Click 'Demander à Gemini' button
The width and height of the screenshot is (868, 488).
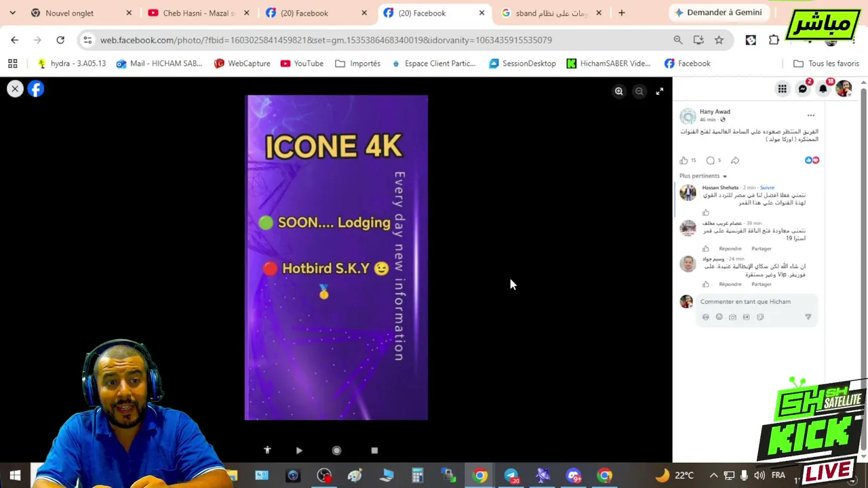pyautogui.click(x=718, y=13)
